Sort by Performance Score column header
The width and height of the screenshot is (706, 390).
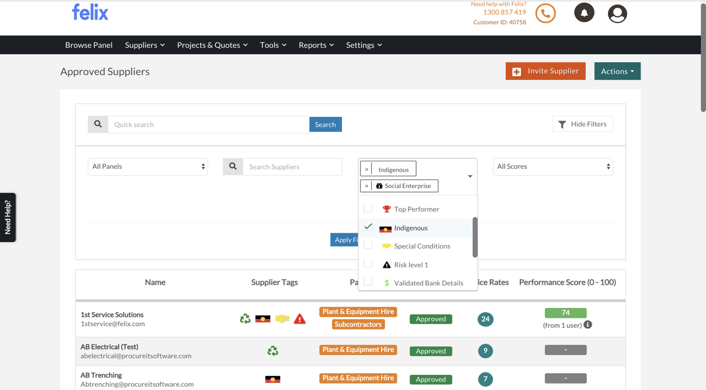click(567, 282)
